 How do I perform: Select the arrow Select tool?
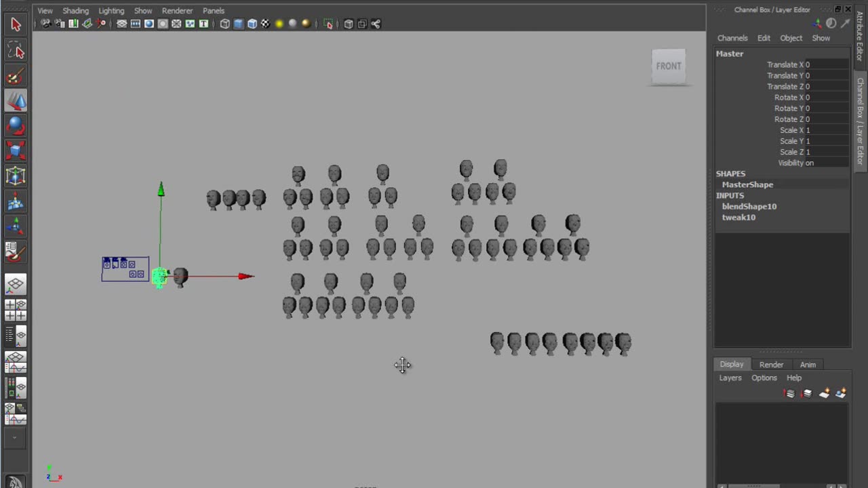pos(16,25)
